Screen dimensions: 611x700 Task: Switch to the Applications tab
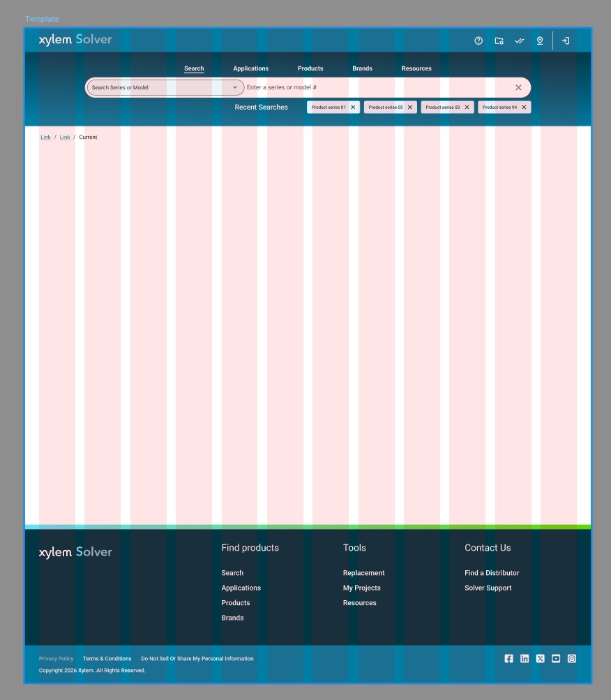tap(250, 68)
